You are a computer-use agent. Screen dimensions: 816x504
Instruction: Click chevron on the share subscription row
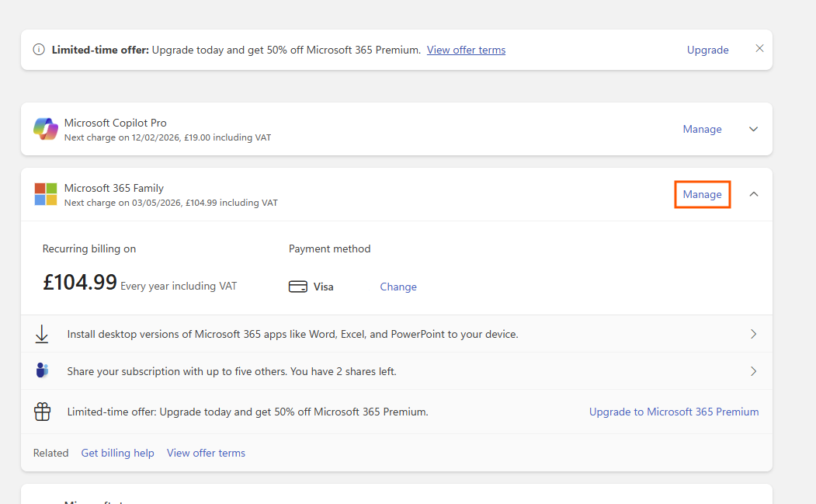[753, 371]
